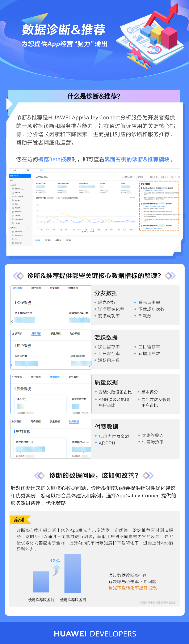189x644 pixels.
Task: Click info icon beside 安装成功率 recommendation
Action: (142, 188)
